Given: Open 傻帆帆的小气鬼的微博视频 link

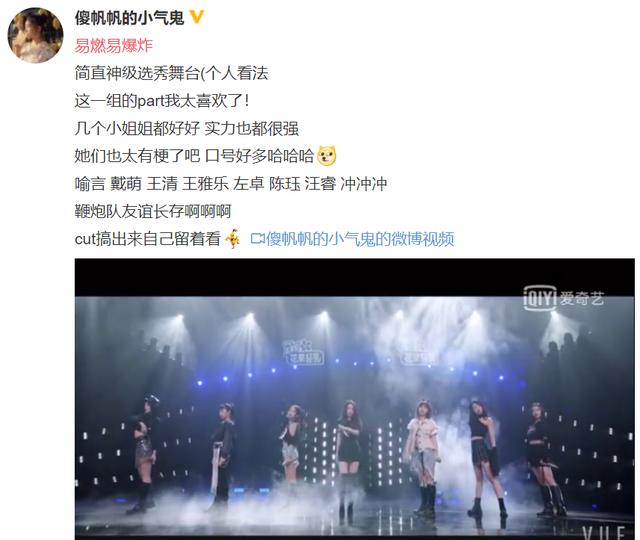Looking at the screenshot, I should coord(360,239).
